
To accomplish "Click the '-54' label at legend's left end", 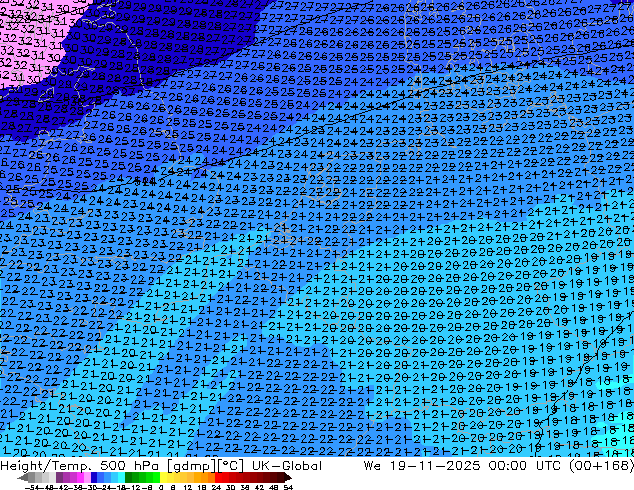I will point(31,488).
